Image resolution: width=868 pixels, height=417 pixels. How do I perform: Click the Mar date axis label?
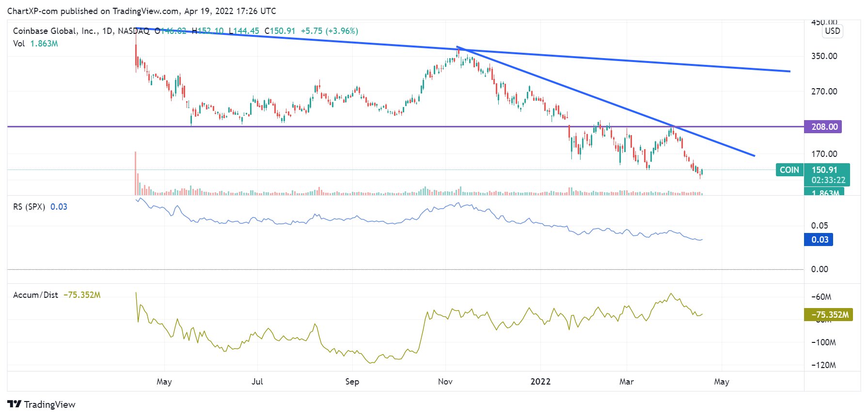tap(627, 382)
